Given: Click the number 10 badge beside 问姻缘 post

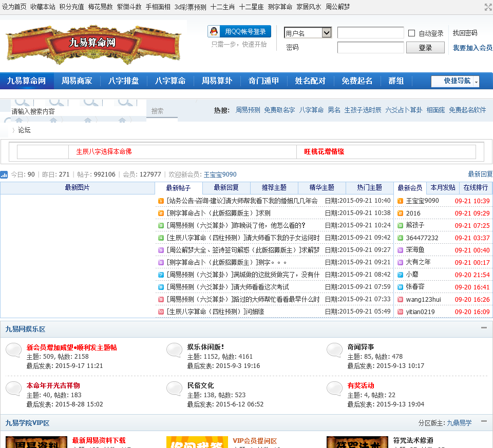Looking at the screenshot, I should tap(161, 311).
